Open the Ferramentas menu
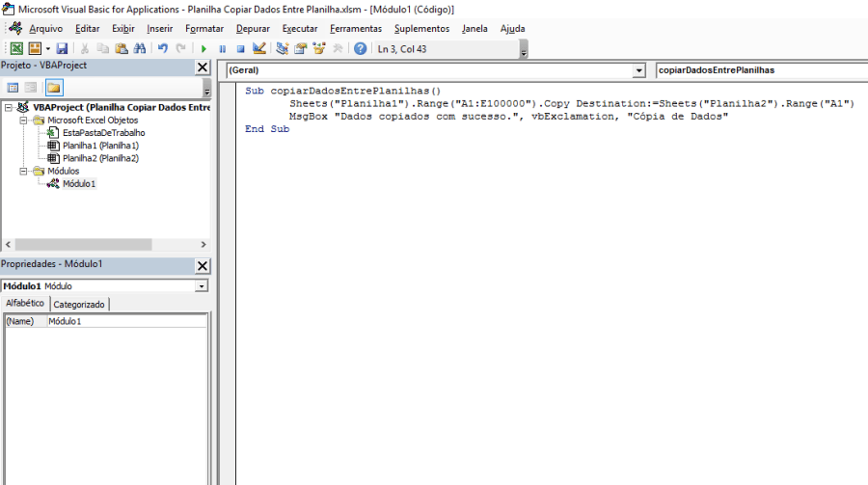868x485 pixels. tap(356, 29)
